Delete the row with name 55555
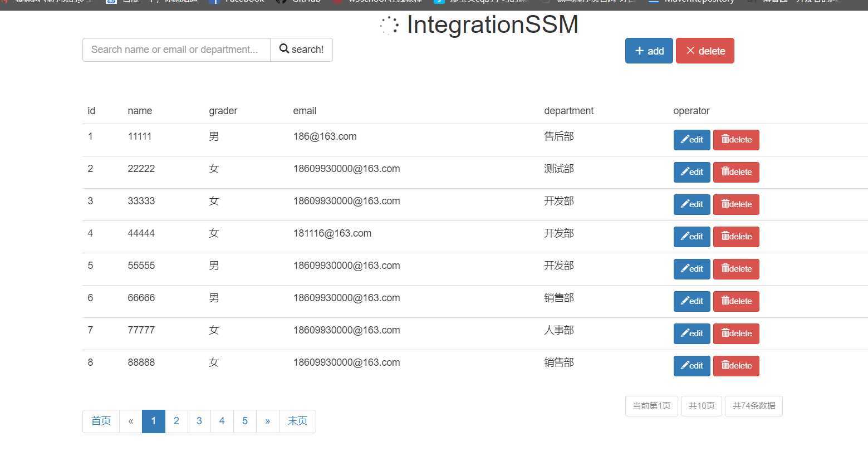This screenshot has height=476, width=868. pos(736,269)
